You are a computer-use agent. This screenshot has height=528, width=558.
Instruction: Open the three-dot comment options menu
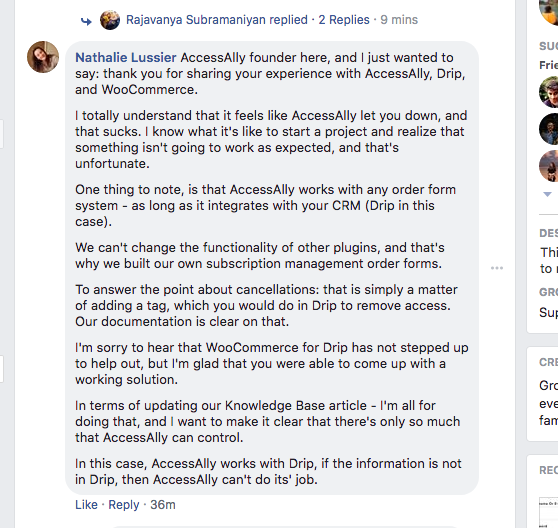tap(497, 268)
